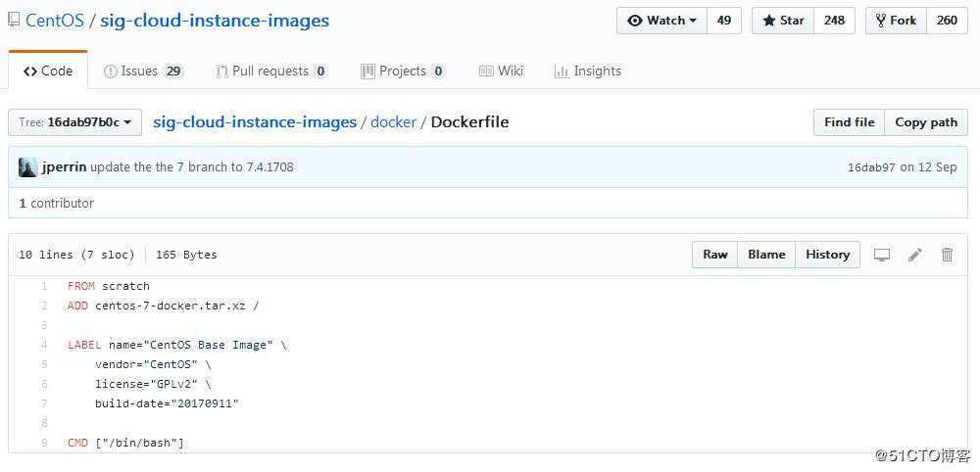Click the 165 Bytes file size text
Viewport: 980px width, 472px height.
click(x=186, y=255)
